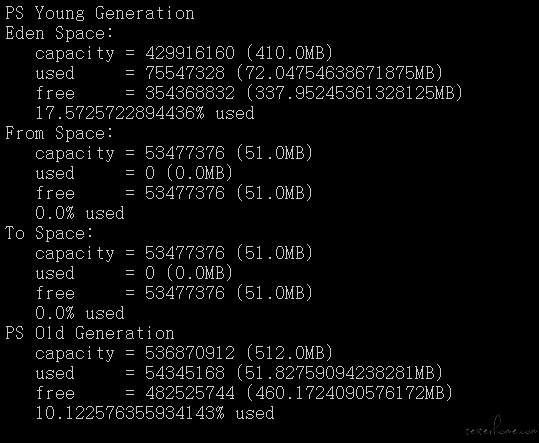Viewport: 539px width, 443px height.
Task: Click the PS Young Generation heading
Action: tap(100, 14)
